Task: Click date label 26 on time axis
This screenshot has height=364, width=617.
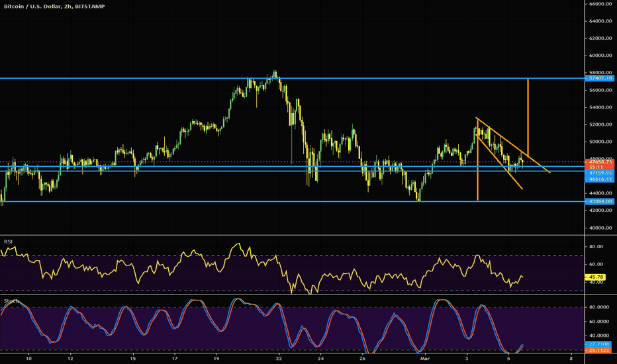Action: pyautogui.click(x=362, y=359)
